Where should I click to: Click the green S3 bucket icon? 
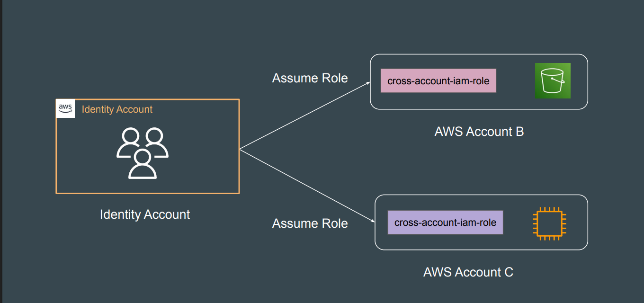[x=553, y=81]
